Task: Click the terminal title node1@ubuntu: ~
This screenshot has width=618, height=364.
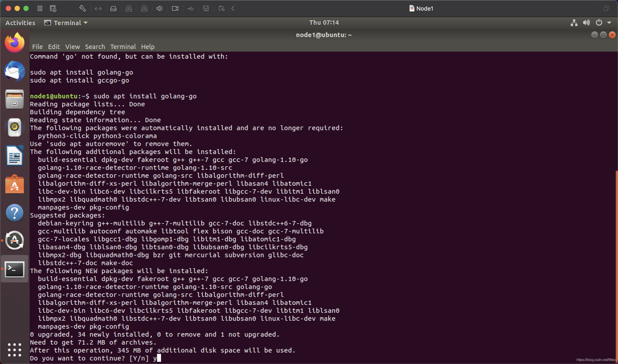Action: [x=324, y=35]
